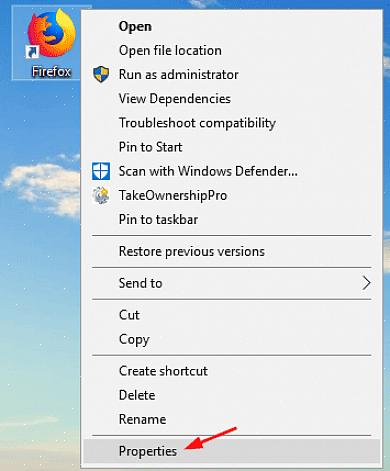Choose Open file location
390x471 pixels.
[232, 50]
